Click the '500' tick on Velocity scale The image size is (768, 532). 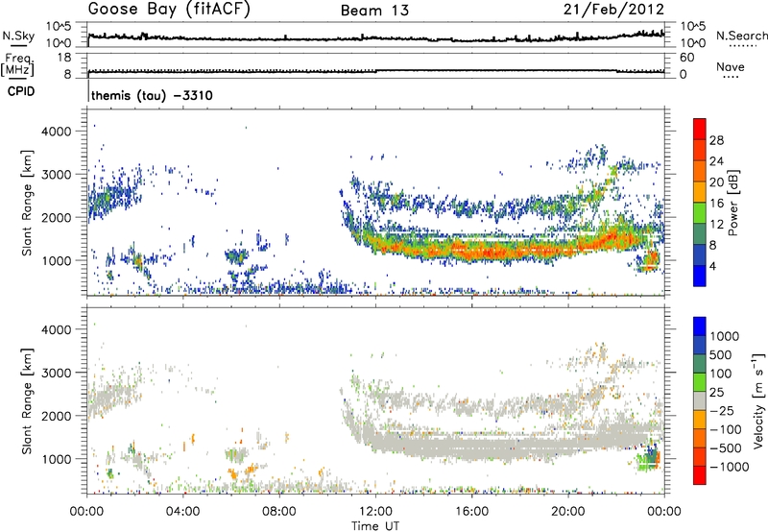pyautogui.click(x=721, y=354)
